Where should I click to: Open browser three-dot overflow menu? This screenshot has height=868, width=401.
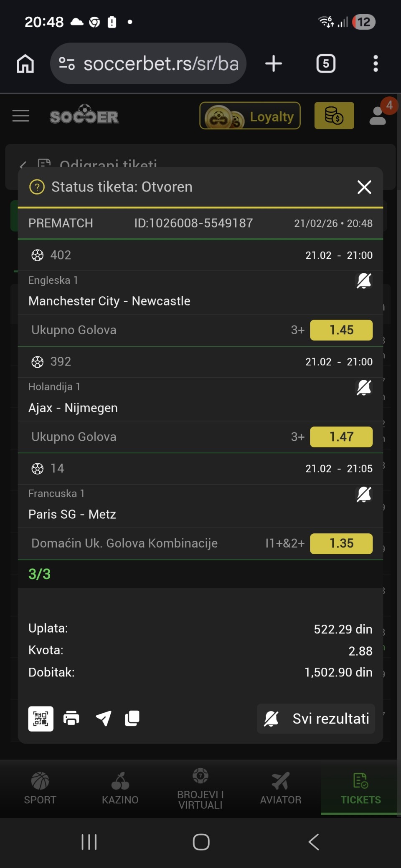coord(376,64)
